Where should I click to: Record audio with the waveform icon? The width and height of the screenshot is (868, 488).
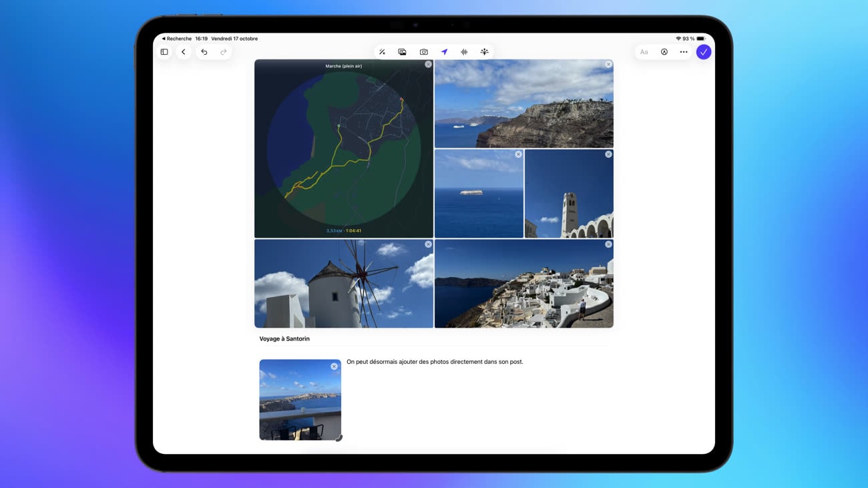[x=464, y=52]
